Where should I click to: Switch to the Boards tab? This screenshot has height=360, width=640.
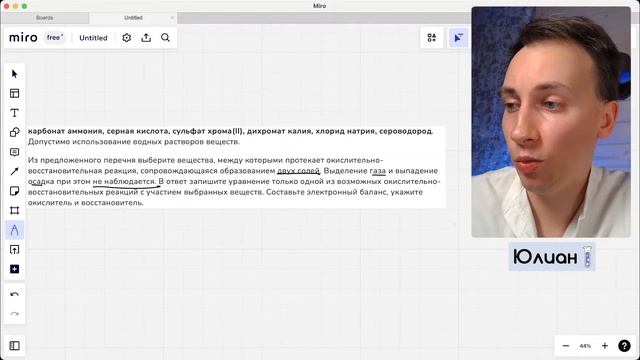(44, 18)
